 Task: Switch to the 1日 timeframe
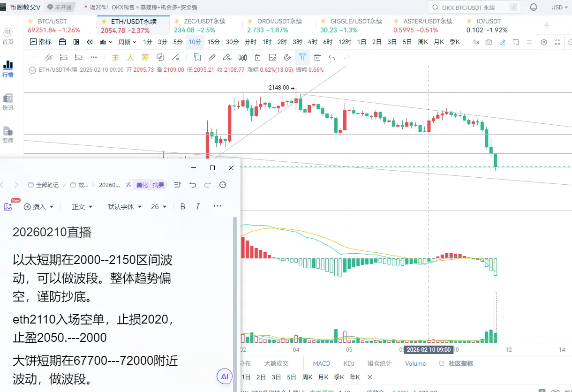click(x=361, y=42)
